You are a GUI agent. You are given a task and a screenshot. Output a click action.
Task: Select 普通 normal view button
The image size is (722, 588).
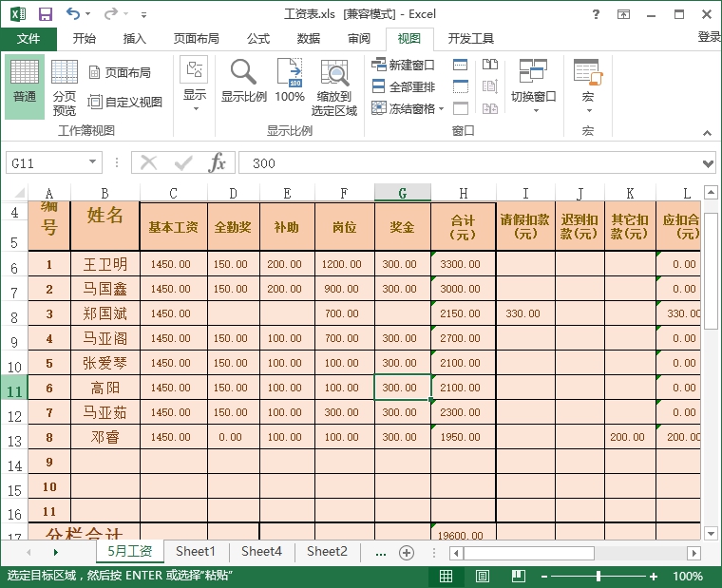[25, 86]
